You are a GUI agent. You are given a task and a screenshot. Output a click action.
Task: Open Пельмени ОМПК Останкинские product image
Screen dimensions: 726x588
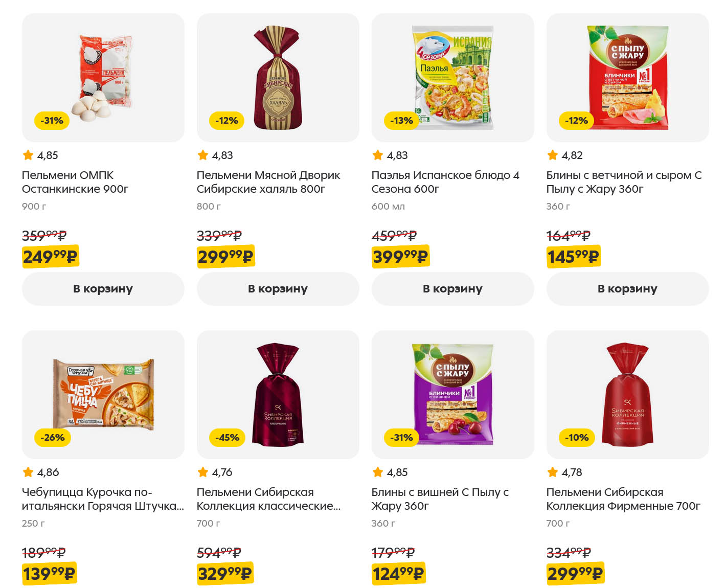click(x=103, y=78)
